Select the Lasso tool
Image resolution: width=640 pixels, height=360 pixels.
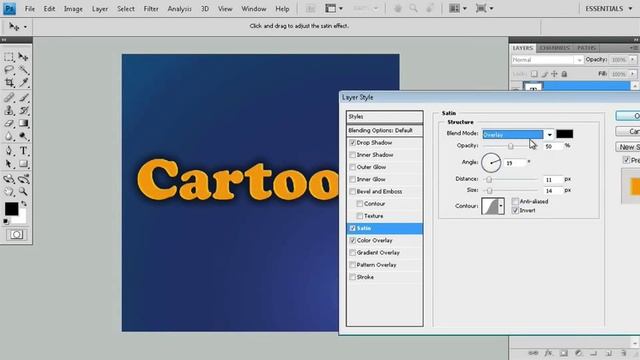pos(9,70)
